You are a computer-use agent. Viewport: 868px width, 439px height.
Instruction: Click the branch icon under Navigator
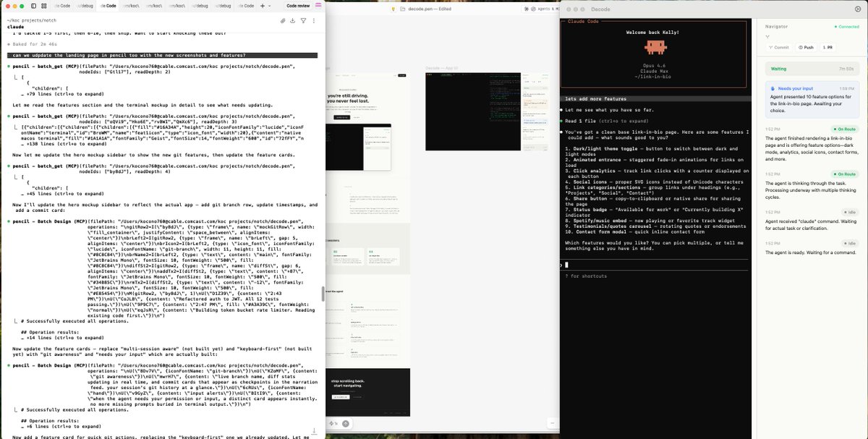click(767, 35)
